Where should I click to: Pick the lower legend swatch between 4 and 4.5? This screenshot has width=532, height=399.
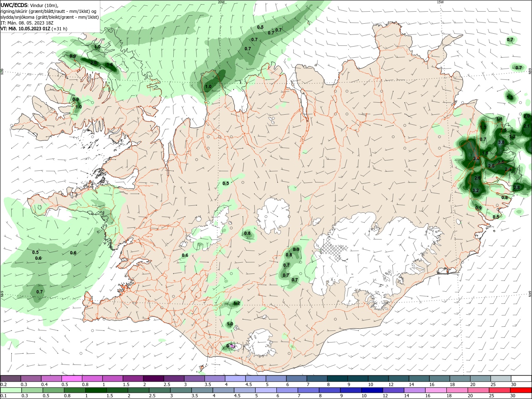pos(224,390)
